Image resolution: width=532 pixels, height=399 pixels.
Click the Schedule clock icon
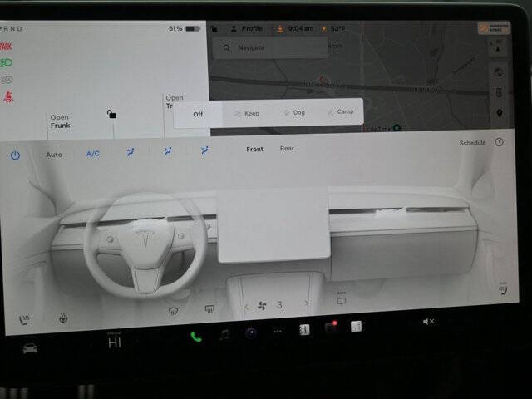point(499,142)
